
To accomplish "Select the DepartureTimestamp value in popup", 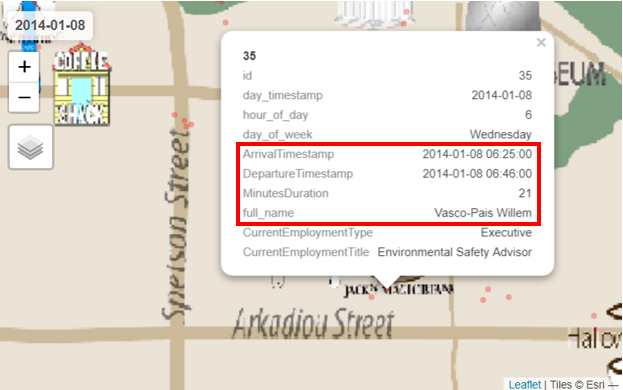I will (477, 174).
